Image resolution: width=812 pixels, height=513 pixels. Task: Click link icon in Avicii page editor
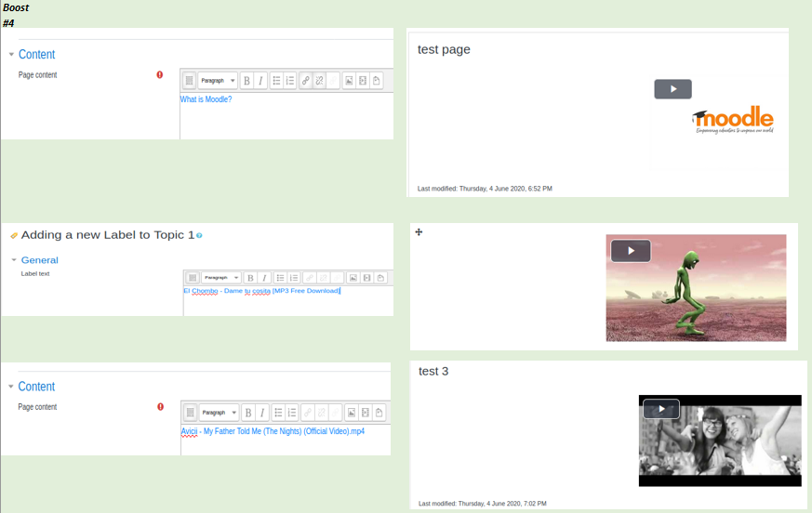coord(308,413)
